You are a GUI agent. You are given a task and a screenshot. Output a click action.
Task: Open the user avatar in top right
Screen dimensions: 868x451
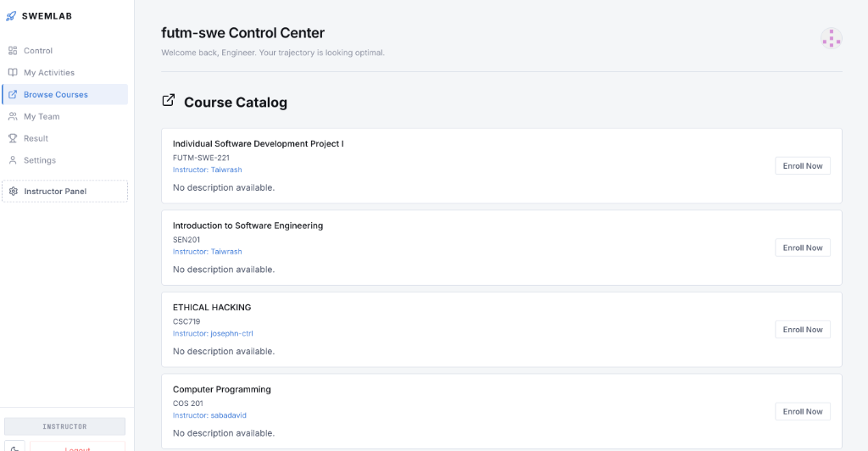(831, 39)
